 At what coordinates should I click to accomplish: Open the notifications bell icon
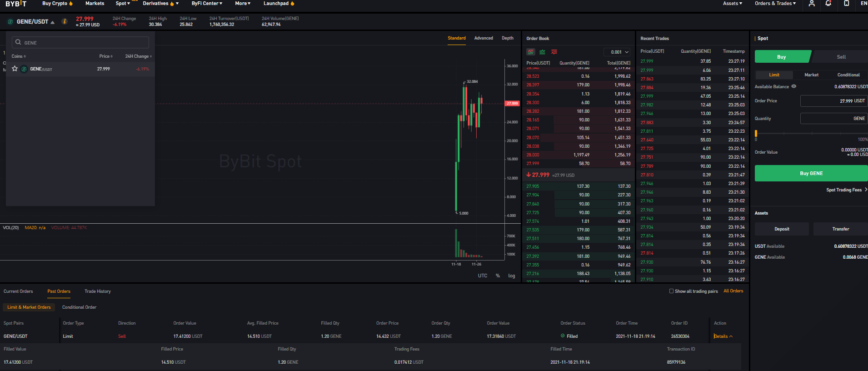coord(828,4)
